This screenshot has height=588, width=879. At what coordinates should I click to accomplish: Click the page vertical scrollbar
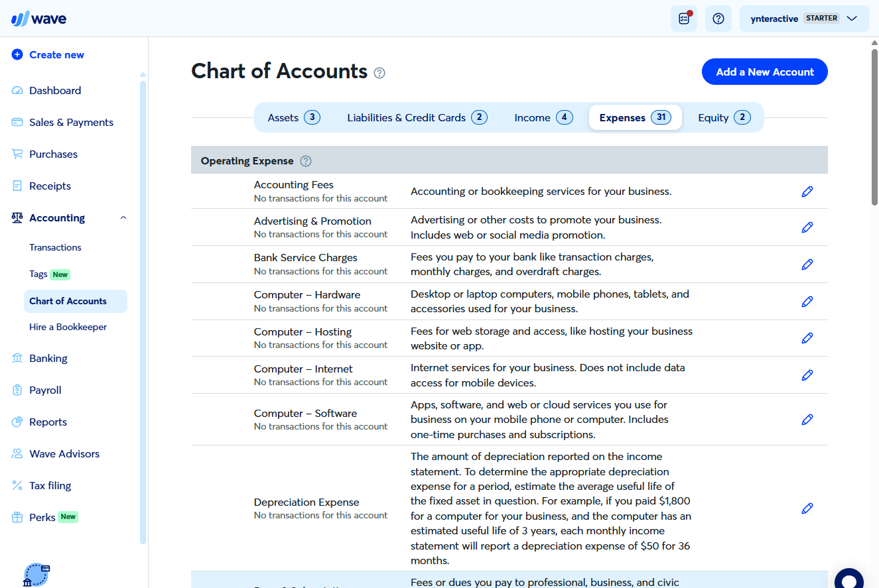pyautogui.click(x=874, y=126)
